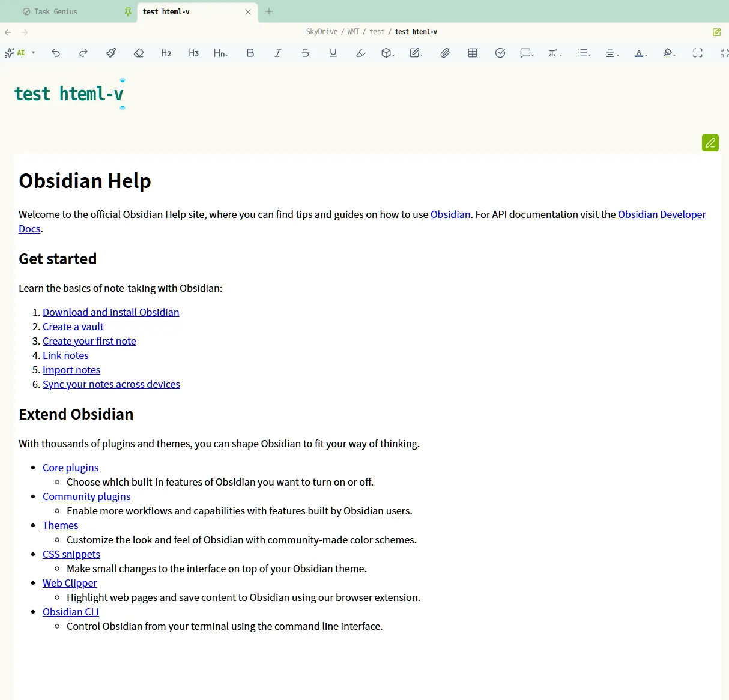Open the callout comment dropdown
729x700 pixels.
pyautogui.click(x=527, y=53)
